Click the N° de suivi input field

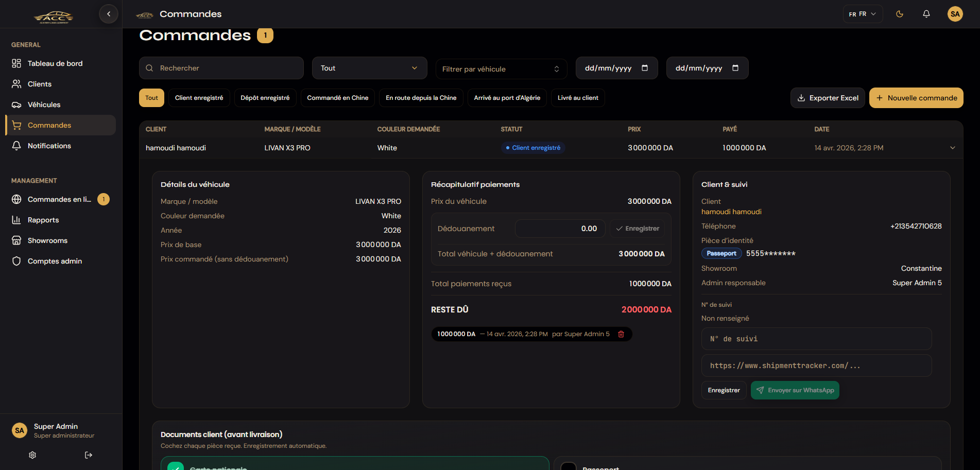click(x=816, y=339)
